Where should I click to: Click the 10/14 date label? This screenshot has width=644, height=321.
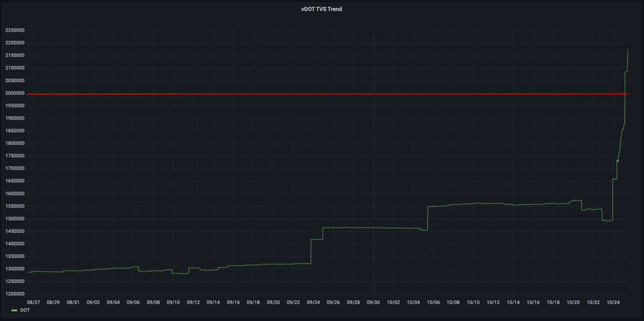514,302
